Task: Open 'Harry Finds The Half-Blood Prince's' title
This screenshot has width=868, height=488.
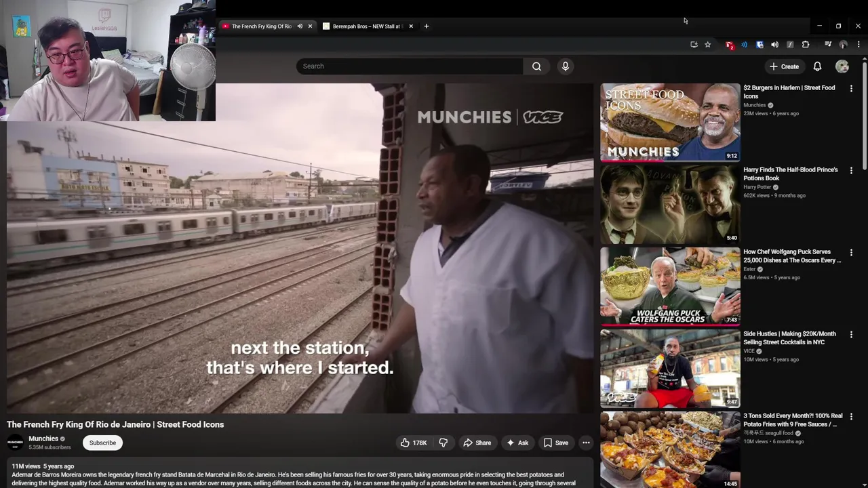Action: point(791,174)
